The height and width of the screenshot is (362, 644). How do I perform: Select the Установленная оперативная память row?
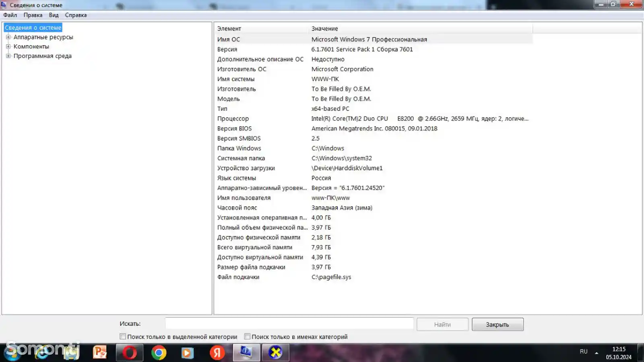(x=374, y=217)
